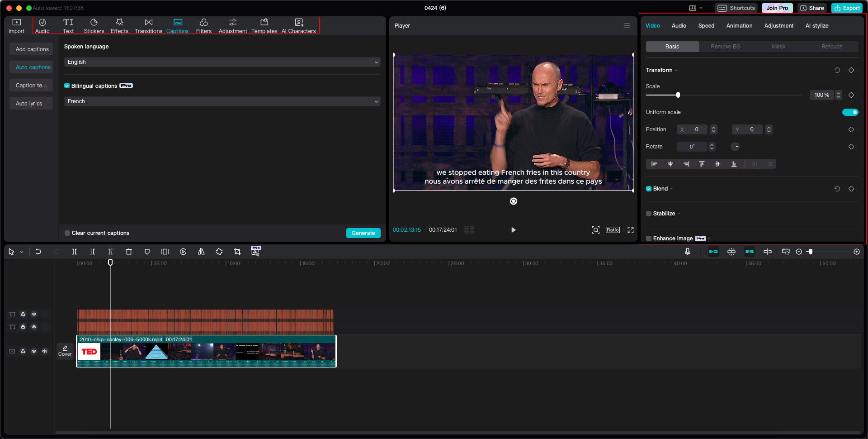Switch to the Audio tab in the right panel
This screenshot has width=868, height=439.
pos(679,26)
